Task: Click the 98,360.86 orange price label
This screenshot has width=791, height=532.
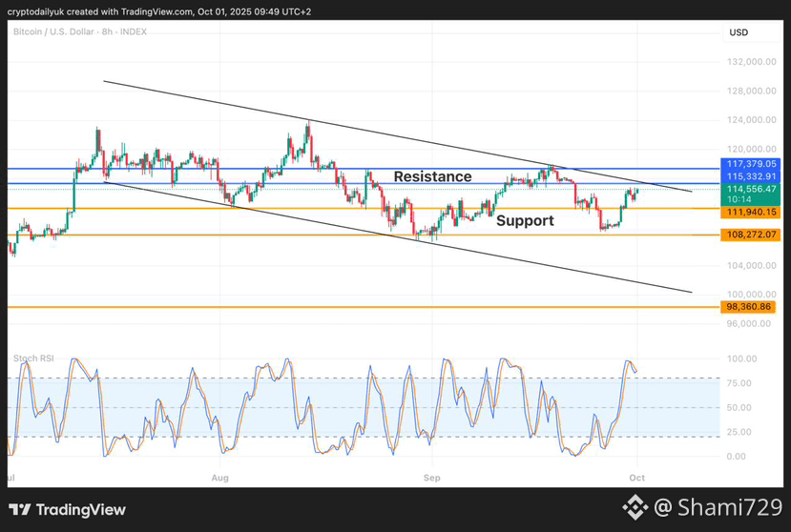Action: pos(748,307)
